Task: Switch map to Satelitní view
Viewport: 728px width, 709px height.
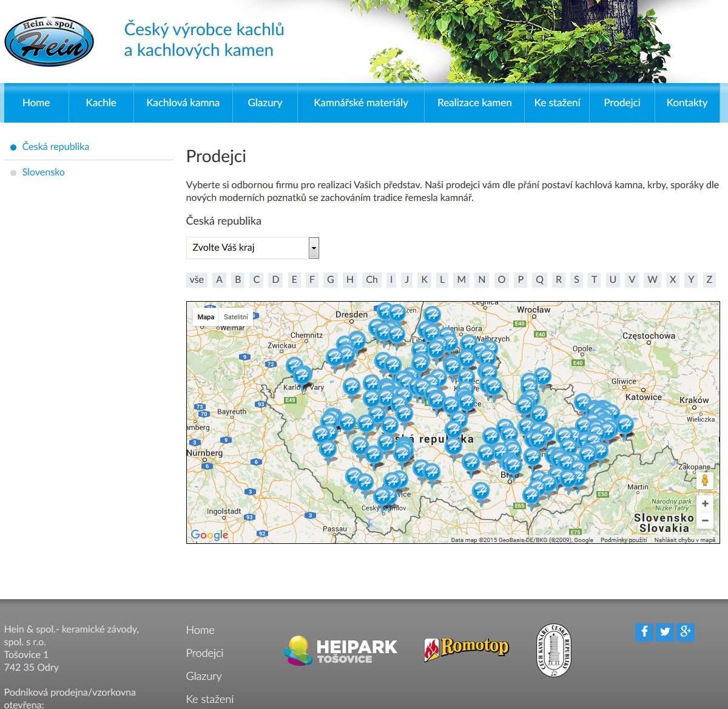Action: [x=236, y=317]
